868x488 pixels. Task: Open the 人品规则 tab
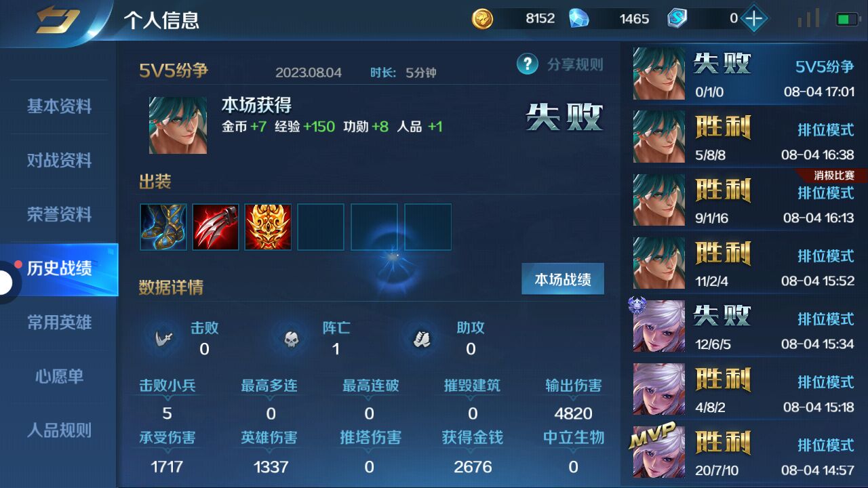click(59, 430)
